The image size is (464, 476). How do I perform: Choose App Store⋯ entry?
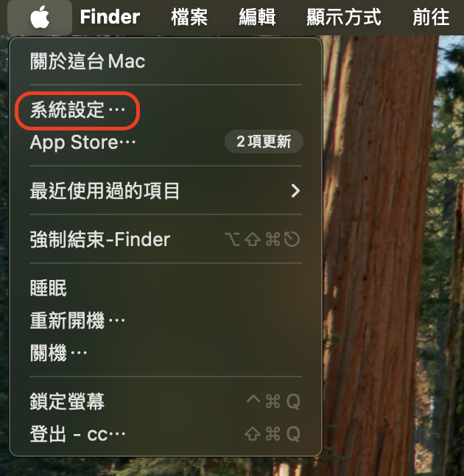coord(166,142)
